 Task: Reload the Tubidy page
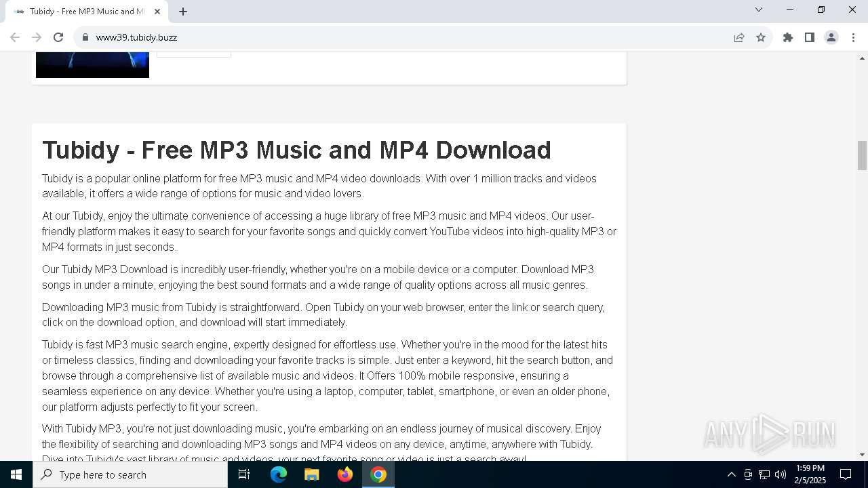pos(58,37)
